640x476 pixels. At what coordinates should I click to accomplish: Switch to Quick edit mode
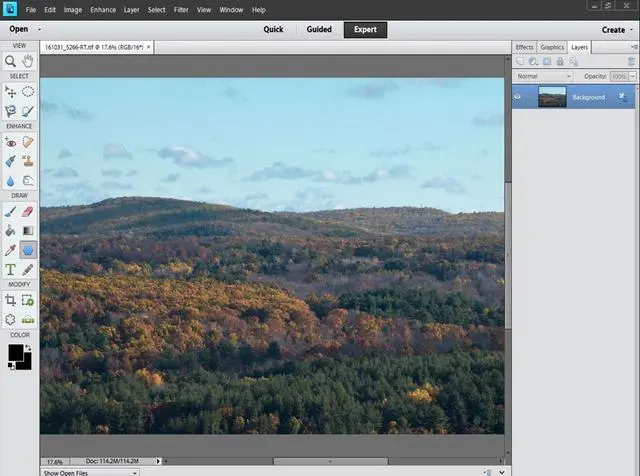coord(273,29)
